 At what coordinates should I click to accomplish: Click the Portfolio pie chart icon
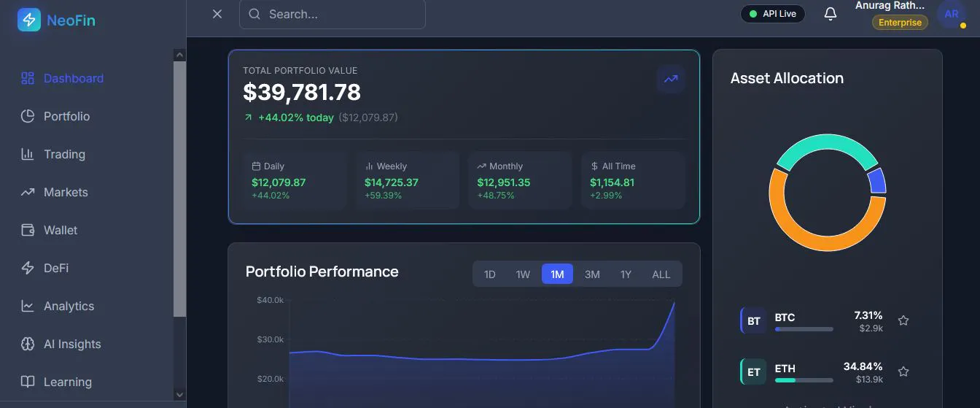point(28,116)
